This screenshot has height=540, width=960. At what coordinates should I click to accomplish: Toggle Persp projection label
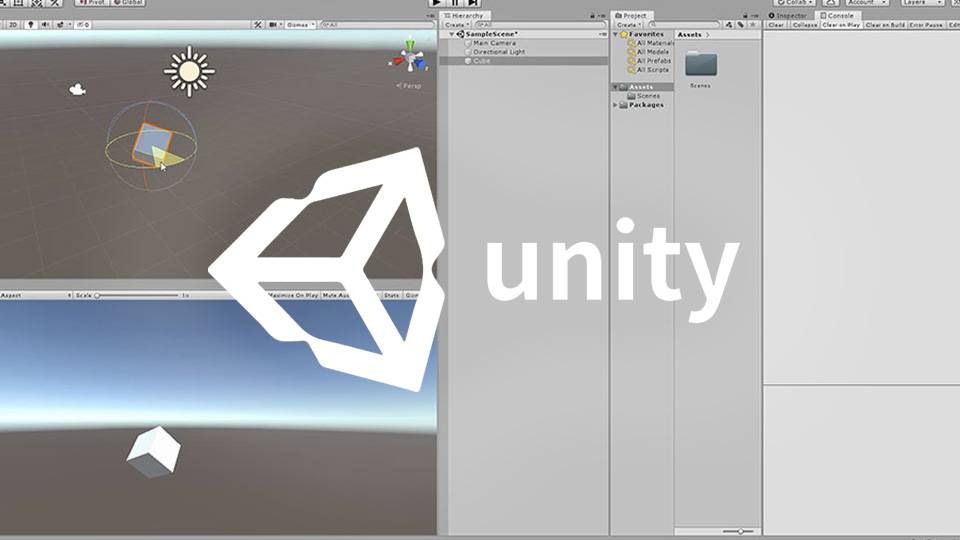point(409,86)
